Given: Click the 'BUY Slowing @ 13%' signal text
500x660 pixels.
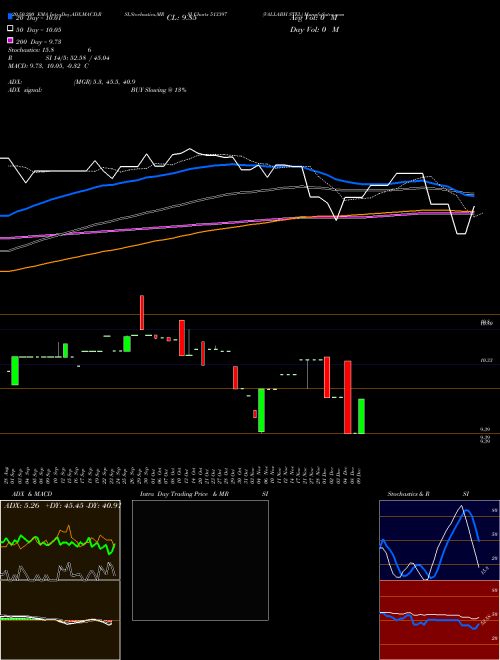Looking at the screenshot, I should coord(158,90).
